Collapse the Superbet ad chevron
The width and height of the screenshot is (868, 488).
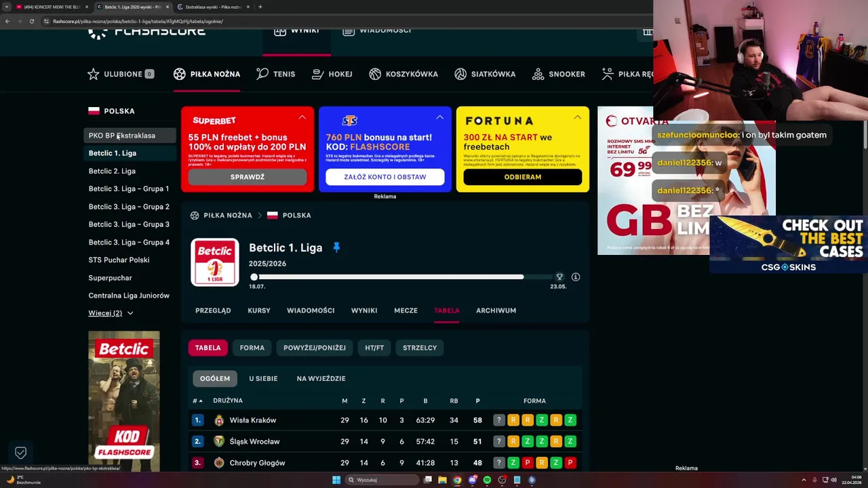tap(302, 117)
